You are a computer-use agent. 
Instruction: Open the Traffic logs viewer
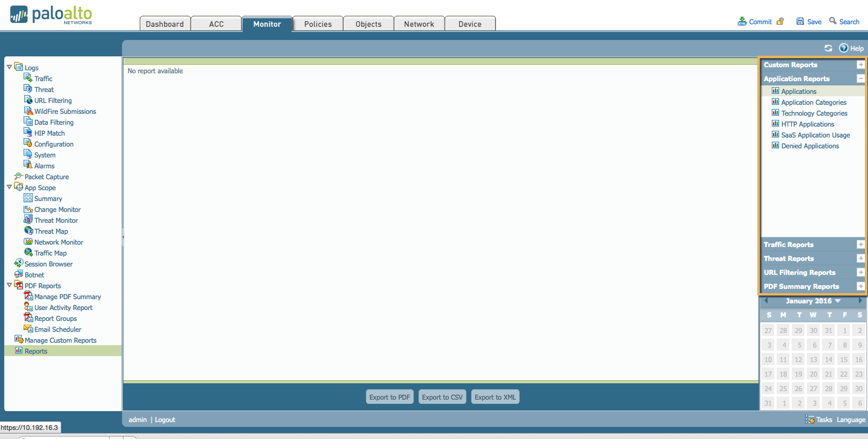[x=42, y=78]
